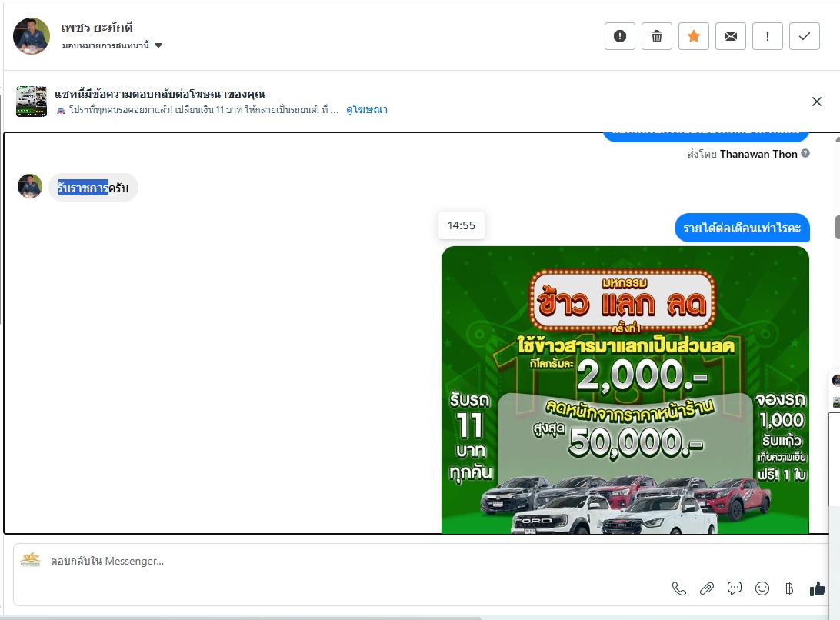The image size is (840, 620).
Task: Mark conversation as unread envelope icon
Action: pos(731,36)
